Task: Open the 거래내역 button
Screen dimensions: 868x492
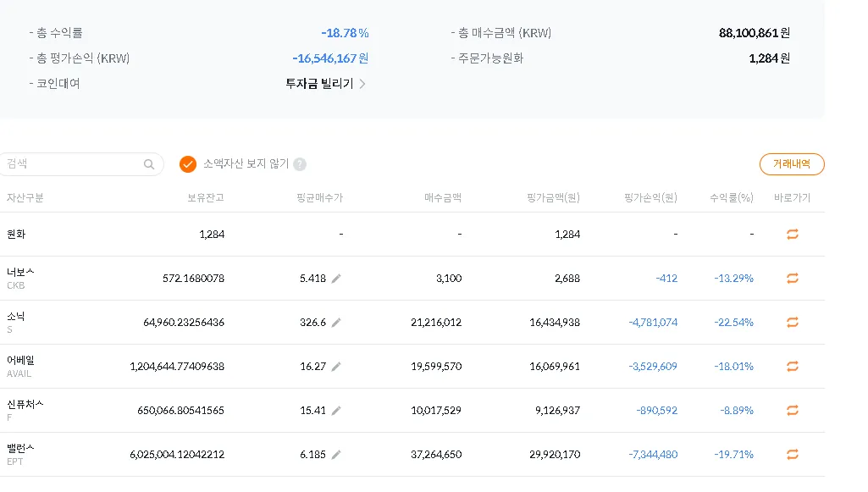Action: click(x=792, y=164)
